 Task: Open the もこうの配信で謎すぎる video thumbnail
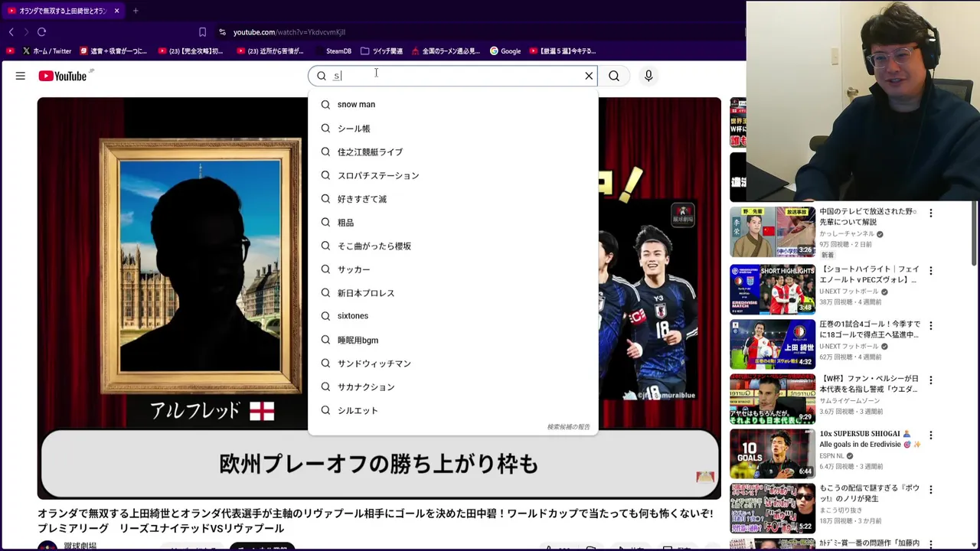(x=772, y=508)
